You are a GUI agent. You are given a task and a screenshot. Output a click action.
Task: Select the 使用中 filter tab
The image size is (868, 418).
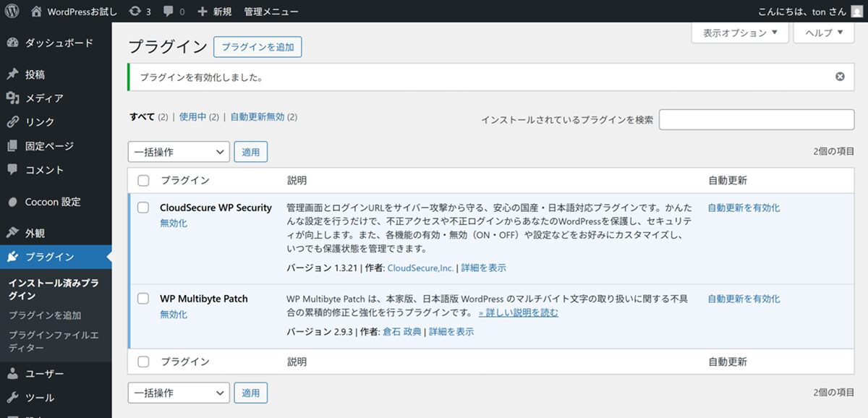[x=192, y=116]
